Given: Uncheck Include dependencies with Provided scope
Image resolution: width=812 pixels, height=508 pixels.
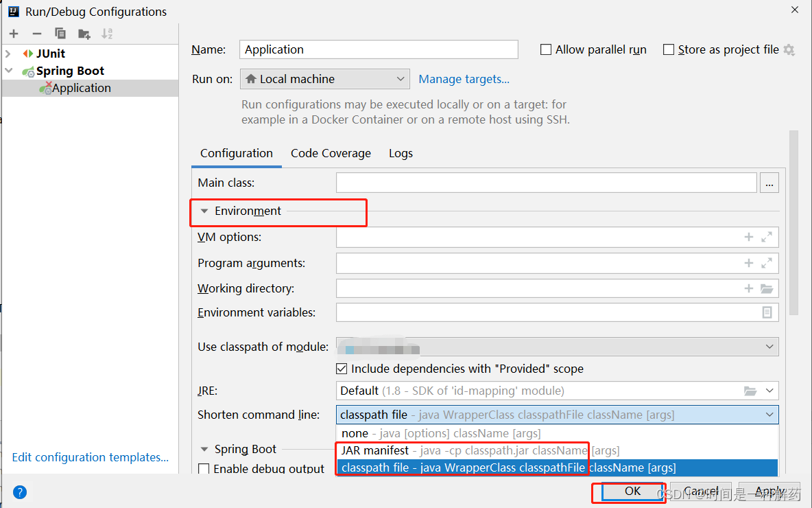Looking at the screenshot, I should pyautogui.click(x=342, y=369).
